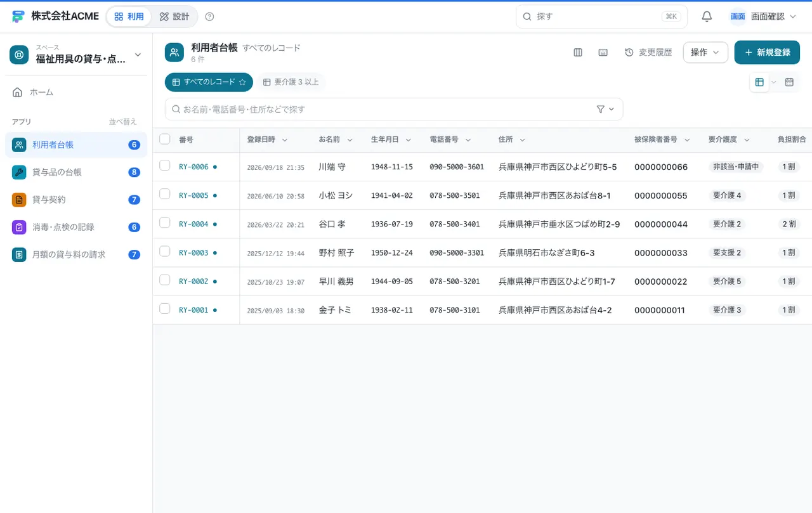Star the すべてのレコード view
The height and width of the screenshot is (513, 812).
[242, 82]
